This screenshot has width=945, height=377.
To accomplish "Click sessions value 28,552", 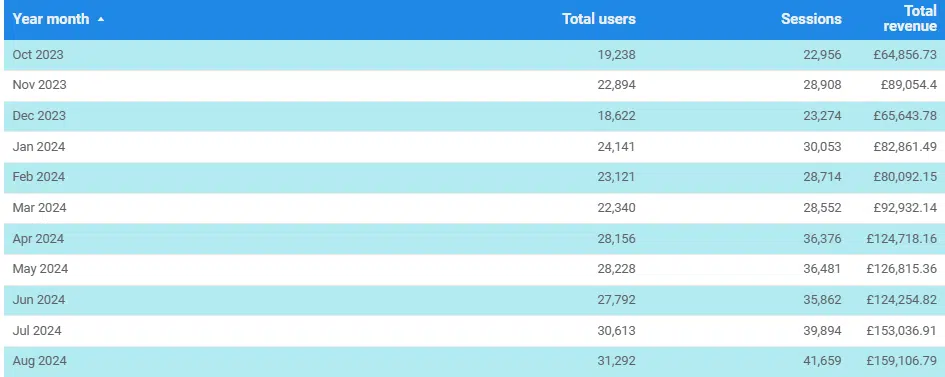I will tap(822, 208).
